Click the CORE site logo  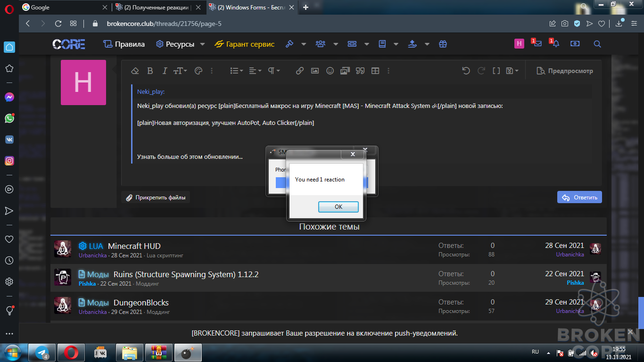click(69, 44)
